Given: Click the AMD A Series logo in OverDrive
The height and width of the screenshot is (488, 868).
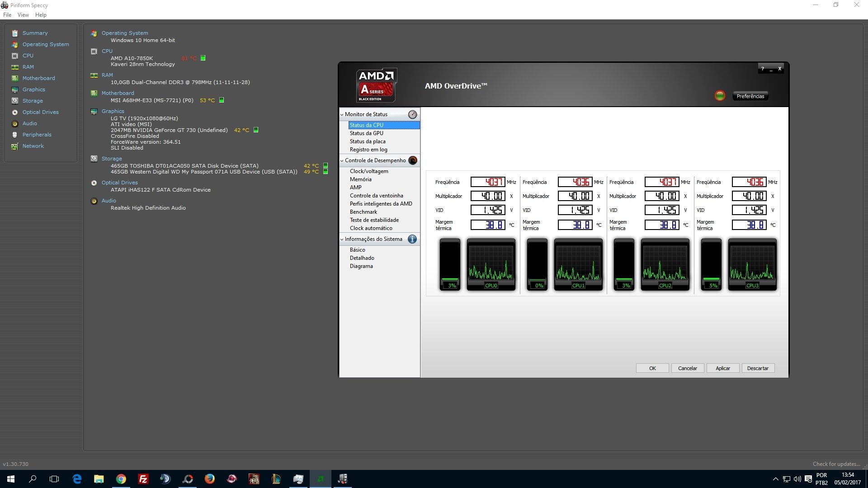Looking at the screenshot, I should click(x=376, y=85).
